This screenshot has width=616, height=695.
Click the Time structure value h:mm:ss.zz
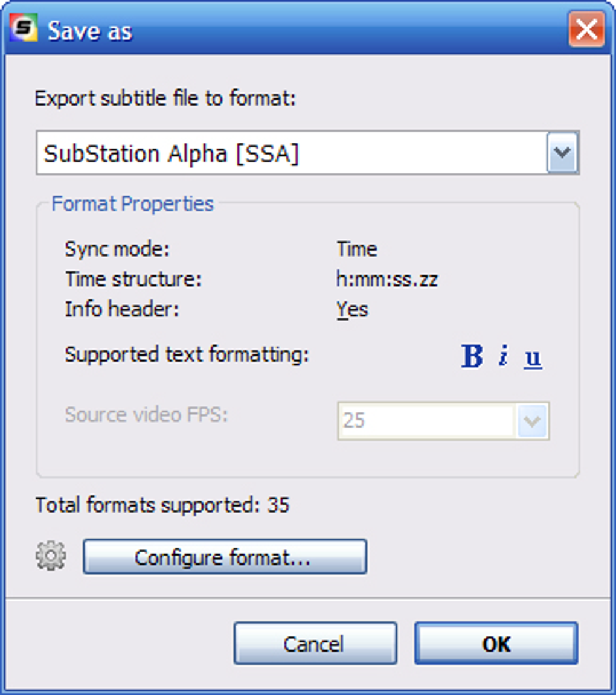coord(387,279)
